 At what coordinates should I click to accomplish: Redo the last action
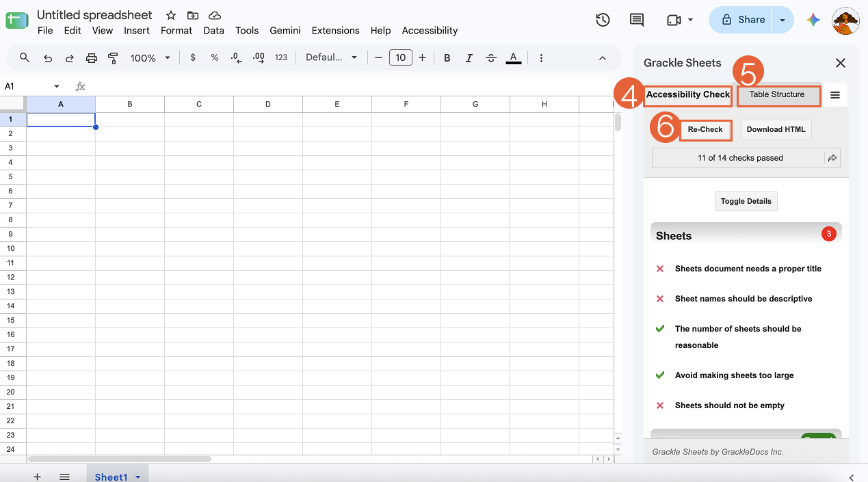click(70, 58)
